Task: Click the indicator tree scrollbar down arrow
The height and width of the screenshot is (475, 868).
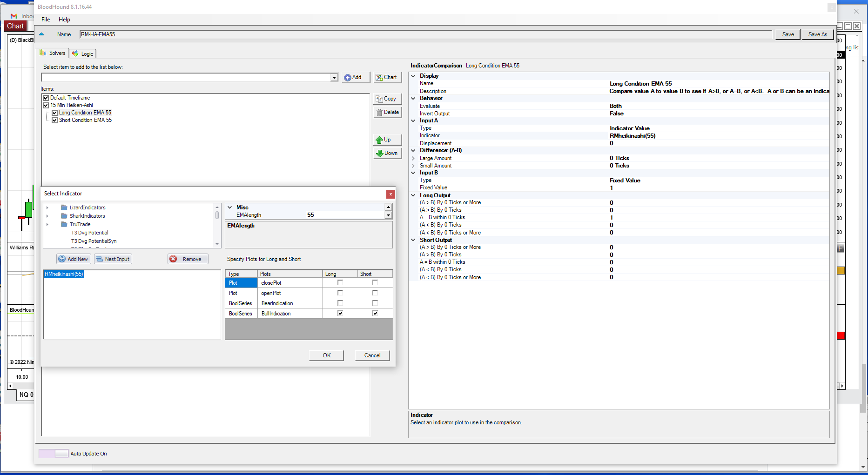Action: (x=217, y=244)
